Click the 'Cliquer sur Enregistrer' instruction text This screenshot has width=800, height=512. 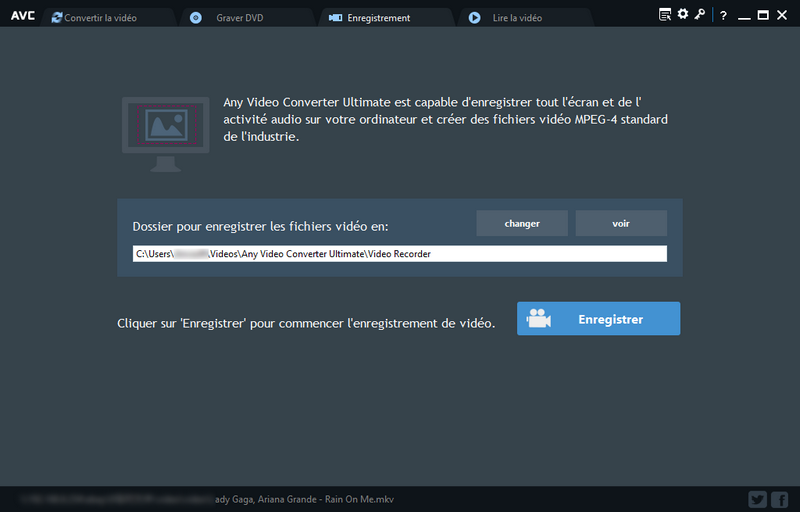click(x=306, y=323)
